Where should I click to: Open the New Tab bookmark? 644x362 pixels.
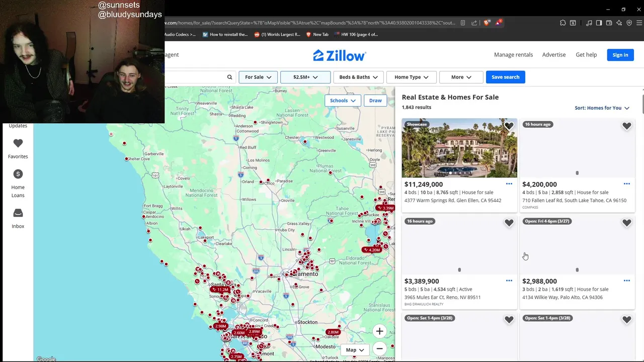click(317, 35)
